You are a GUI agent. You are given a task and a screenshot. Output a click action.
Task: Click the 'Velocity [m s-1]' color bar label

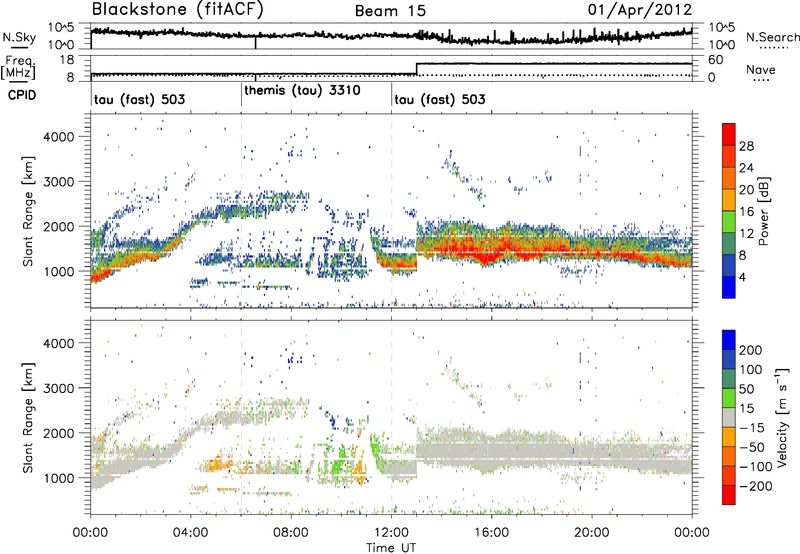782,417
